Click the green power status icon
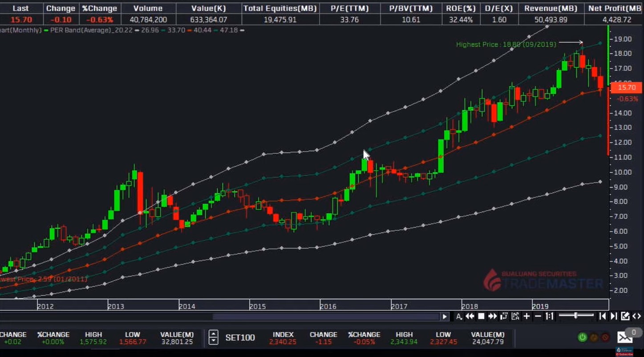Viewport: 644px width, 357px height. tap(582, 337)
